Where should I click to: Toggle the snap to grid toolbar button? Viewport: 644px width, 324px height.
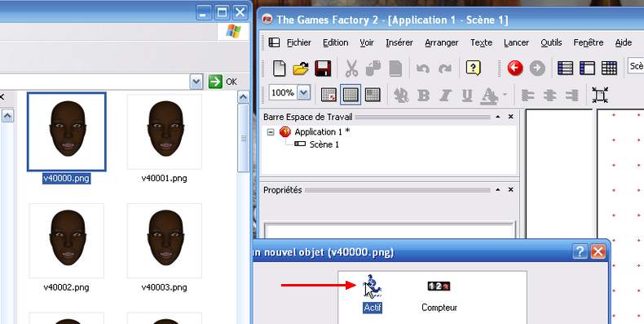tap(373, 95)
